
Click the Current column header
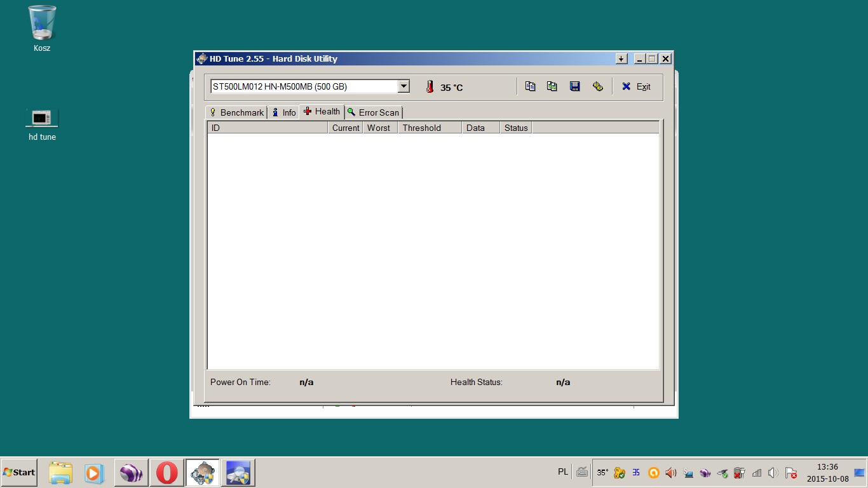(346, 128)
